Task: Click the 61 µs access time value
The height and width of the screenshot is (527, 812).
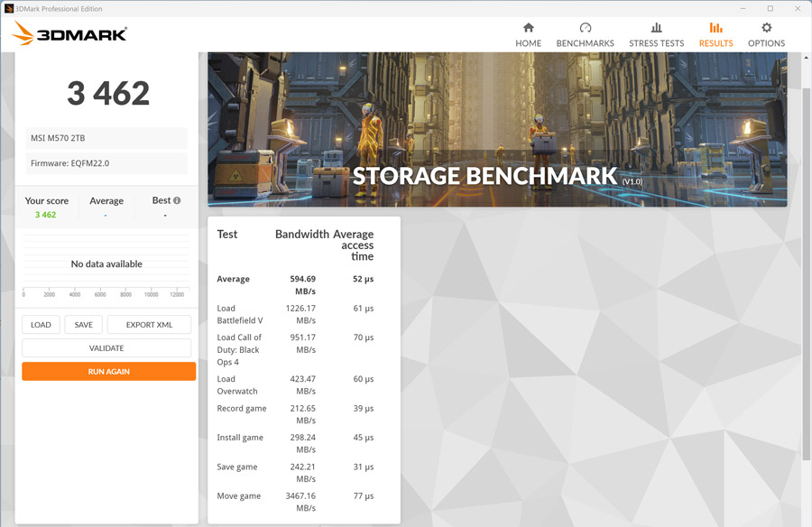Action: (363, 309)
